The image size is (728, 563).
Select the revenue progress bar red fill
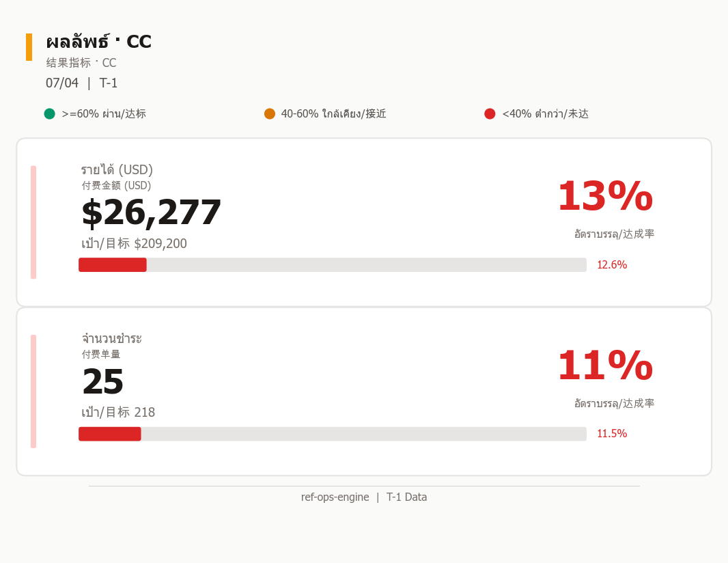[113, 265]
